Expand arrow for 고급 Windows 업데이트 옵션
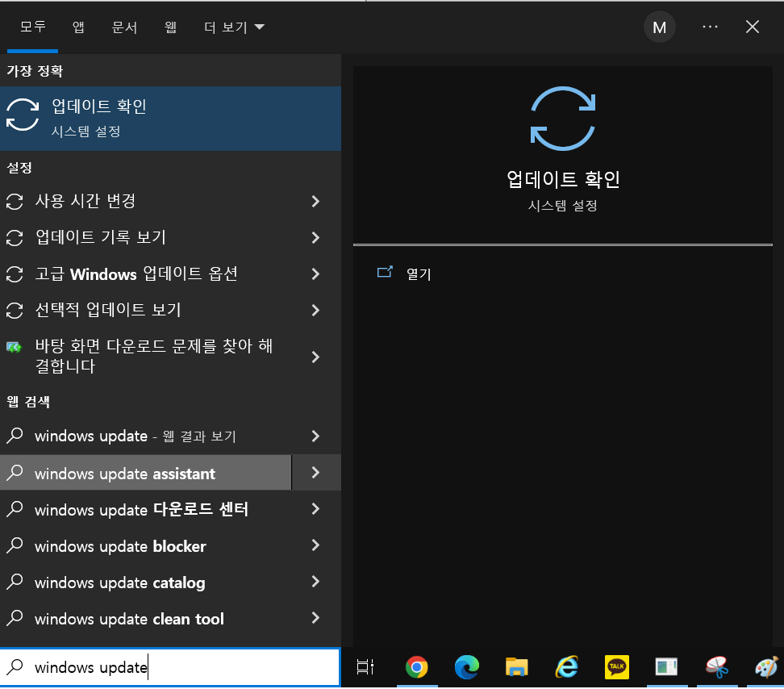The height and width of the screenshot is (689, 784). (315, 274)
